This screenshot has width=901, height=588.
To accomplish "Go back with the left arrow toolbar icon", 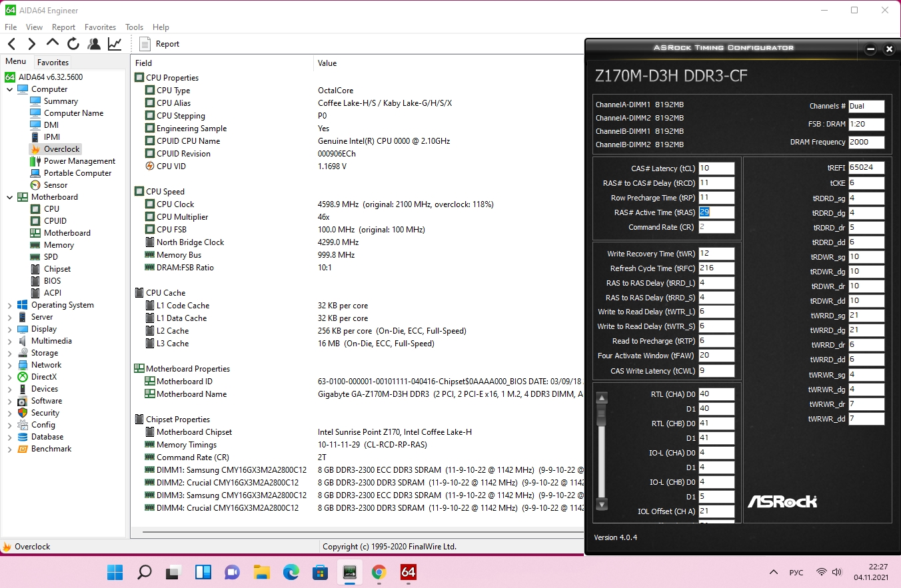I will click(12, 44).
